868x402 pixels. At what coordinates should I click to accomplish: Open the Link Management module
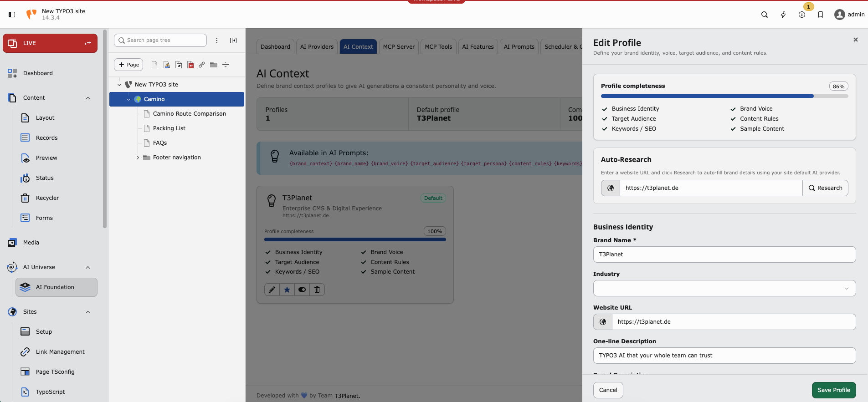click(x=56, y=352)
